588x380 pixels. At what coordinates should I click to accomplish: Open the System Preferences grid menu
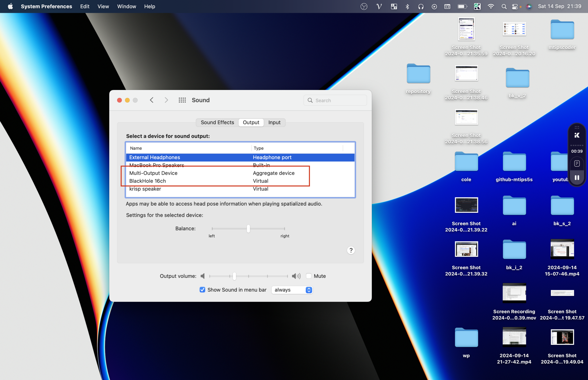point(182,100)
